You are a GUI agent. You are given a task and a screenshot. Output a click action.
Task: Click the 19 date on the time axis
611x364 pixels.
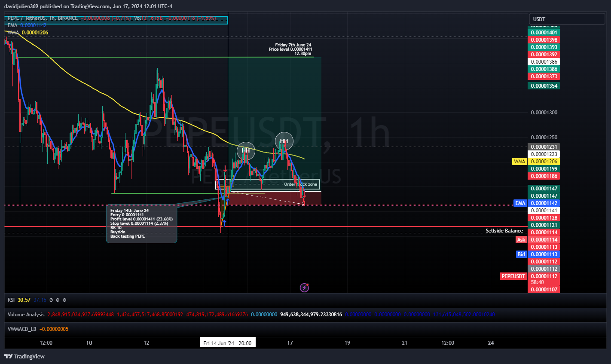pos(347,343)
